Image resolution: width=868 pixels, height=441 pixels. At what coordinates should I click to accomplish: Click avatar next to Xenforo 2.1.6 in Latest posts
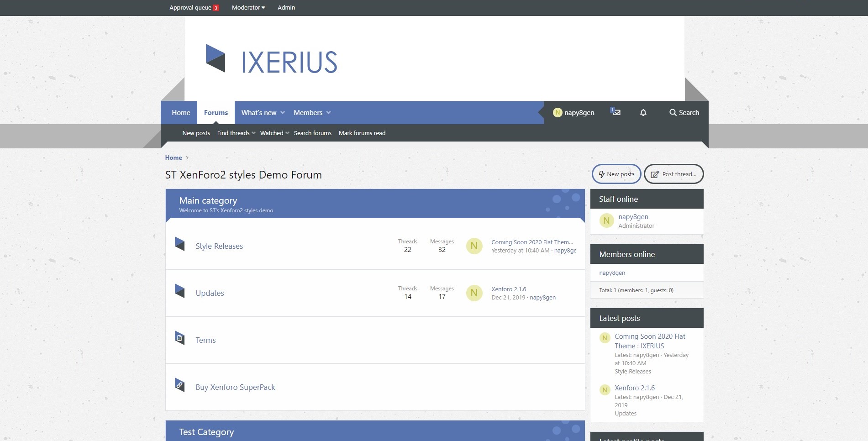click(x=605, y=390)
